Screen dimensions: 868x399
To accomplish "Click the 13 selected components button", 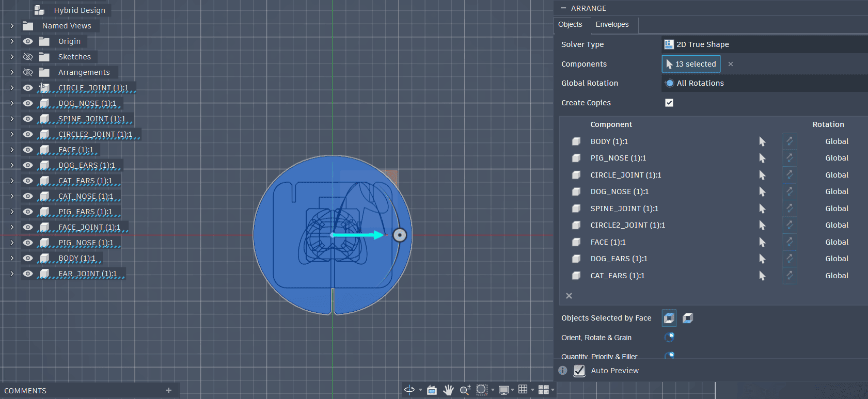I will pos(691,64).
